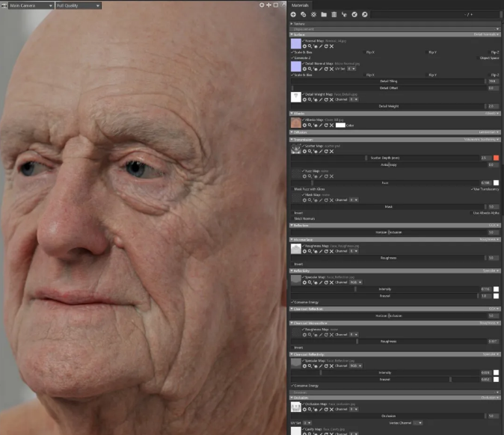Clear the Normal Map with the X icon

click(331, 46)
